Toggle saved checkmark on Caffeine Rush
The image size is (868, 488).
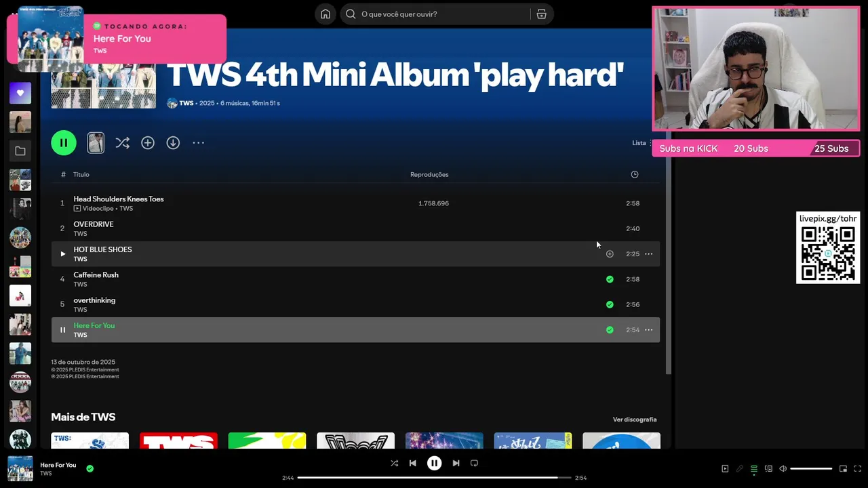coord(610,279)
